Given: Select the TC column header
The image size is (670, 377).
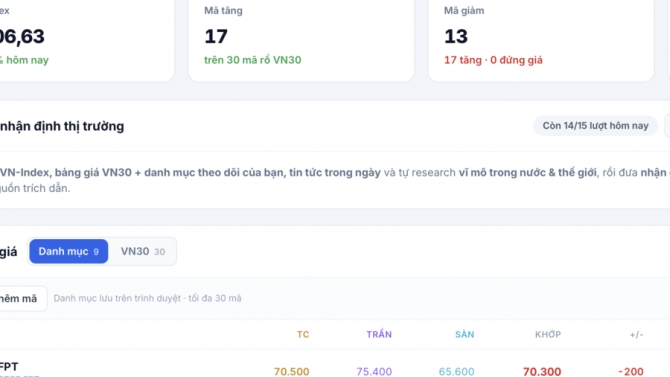Looking at the screenshot, I should pyautogui.click(x=303, y=334).
